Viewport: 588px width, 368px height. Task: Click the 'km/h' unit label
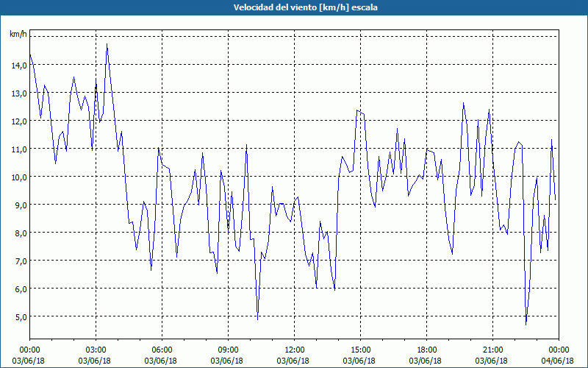[x=18, y=34]
